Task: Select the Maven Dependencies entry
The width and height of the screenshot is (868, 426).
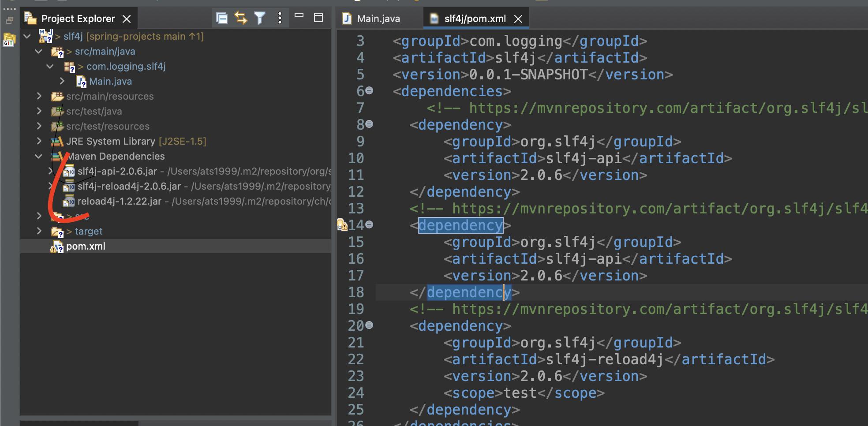Action: coord(116,157)
